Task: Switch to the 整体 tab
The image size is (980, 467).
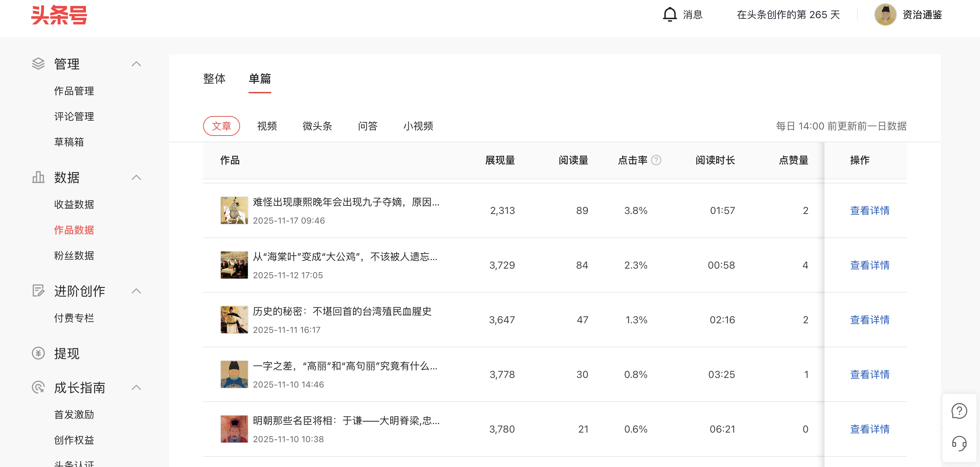Action: click(x=214, y=79)
